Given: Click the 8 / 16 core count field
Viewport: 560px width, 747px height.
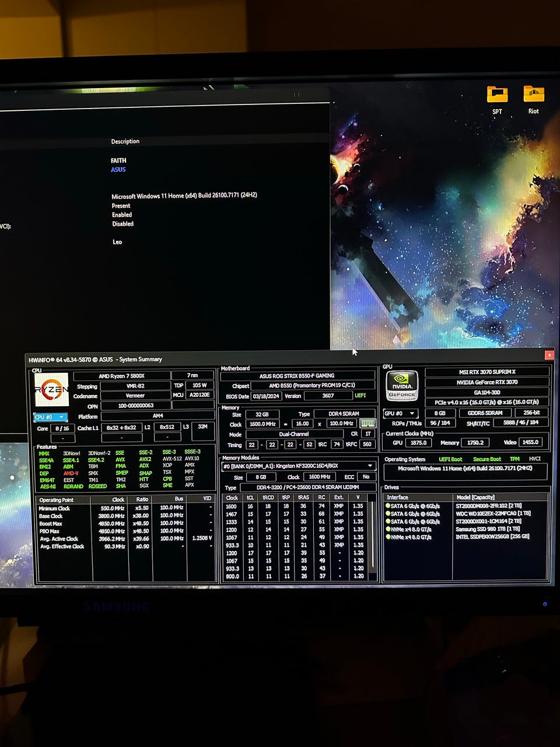Looking at the screenshot, I should click(62, 428).
